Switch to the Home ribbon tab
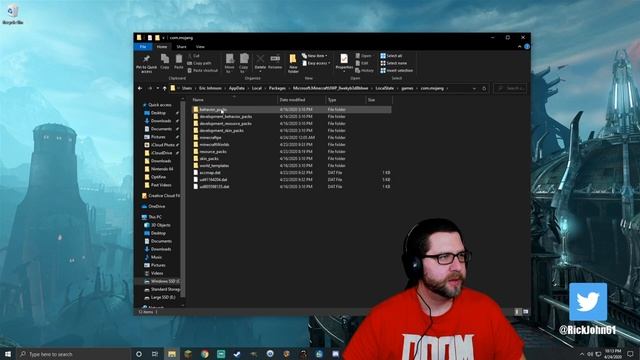Screen dimensions: 640x360 pyautogui.click(x=162, y=47)
